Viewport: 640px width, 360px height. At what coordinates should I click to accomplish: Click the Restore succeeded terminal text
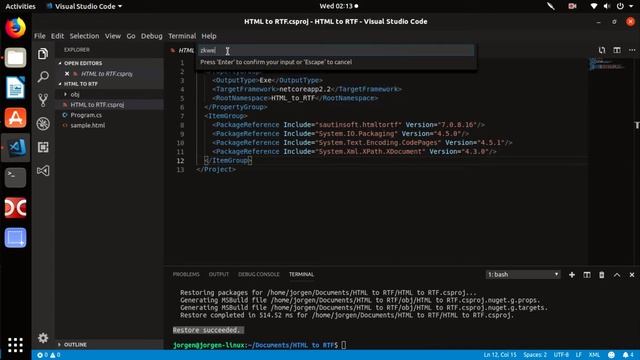208,330
